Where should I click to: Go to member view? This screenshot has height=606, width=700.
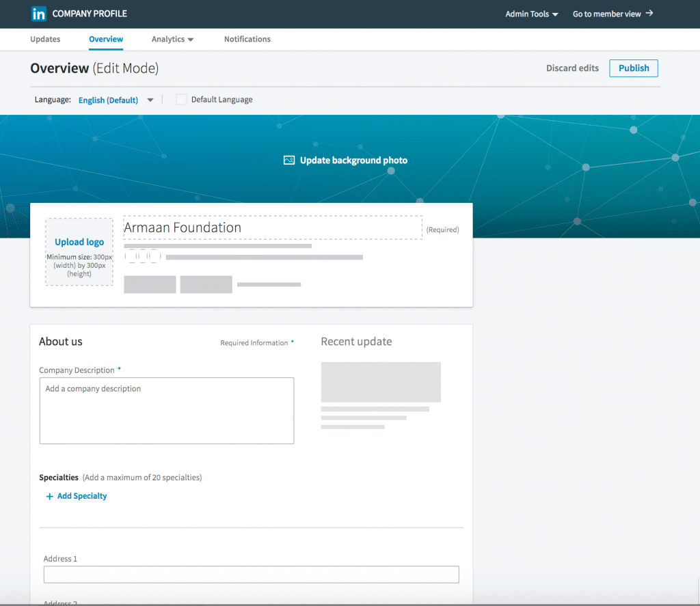(607, 13)
